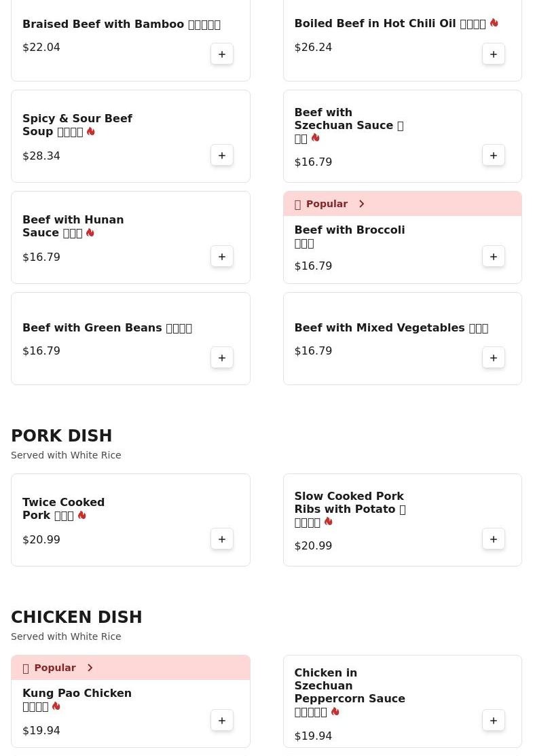Select the $26.24 Boiled Beef price
Screen dimensions: 533x756
pyautogui.click(x=313, y=48)
